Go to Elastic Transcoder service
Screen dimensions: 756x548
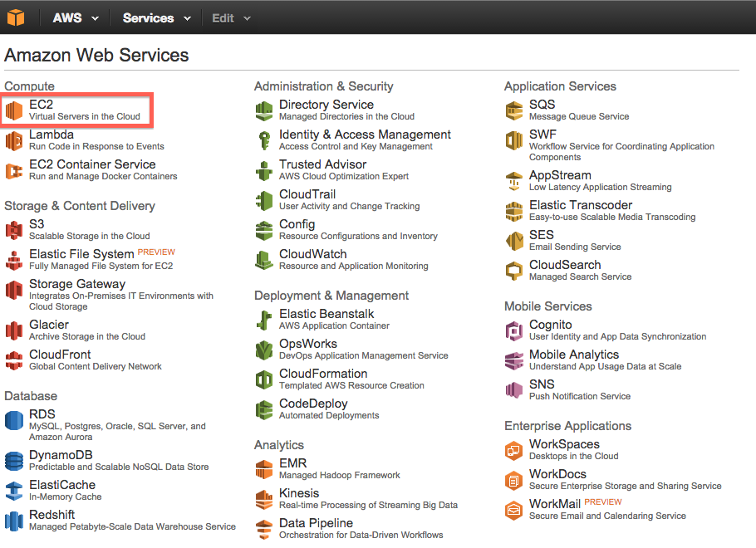point(581,205)
